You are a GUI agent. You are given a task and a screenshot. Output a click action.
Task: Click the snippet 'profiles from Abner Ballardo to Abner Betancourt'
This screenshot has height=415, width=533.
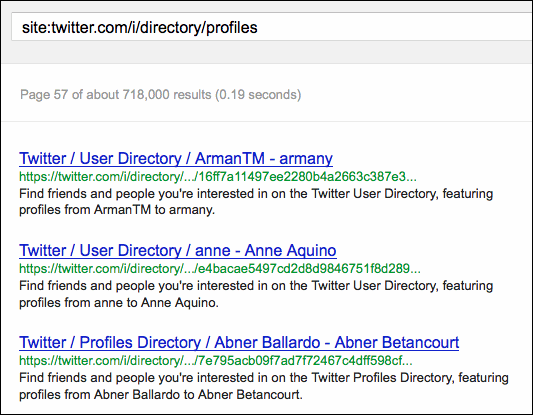[x=161, y=395]
